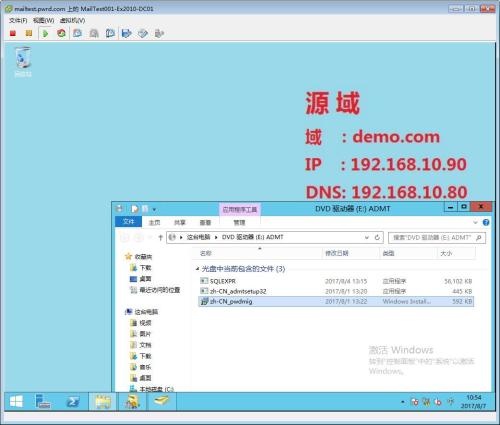Open the quick access toolbar customize dropdown

coord(154,209)
